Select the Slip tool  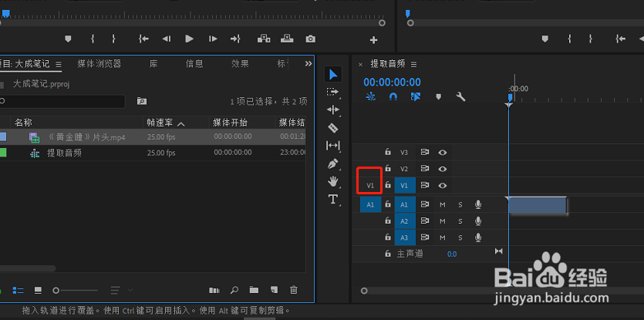point(332,146)
